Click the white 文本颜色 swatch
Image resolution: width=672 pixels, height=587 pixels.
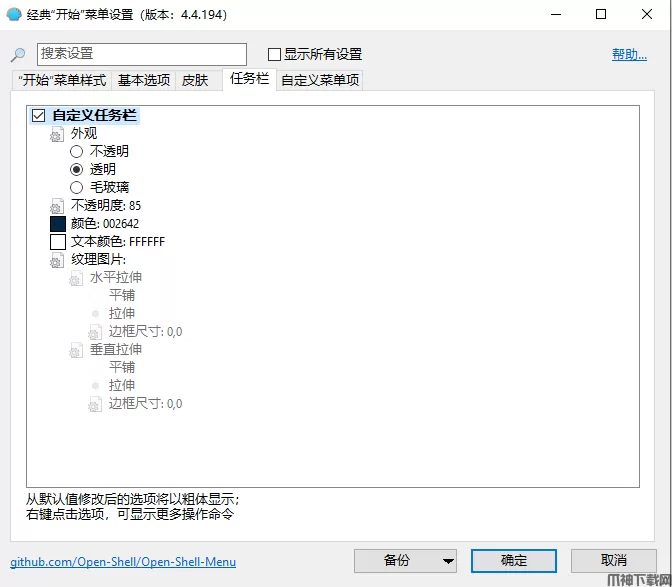58,242
